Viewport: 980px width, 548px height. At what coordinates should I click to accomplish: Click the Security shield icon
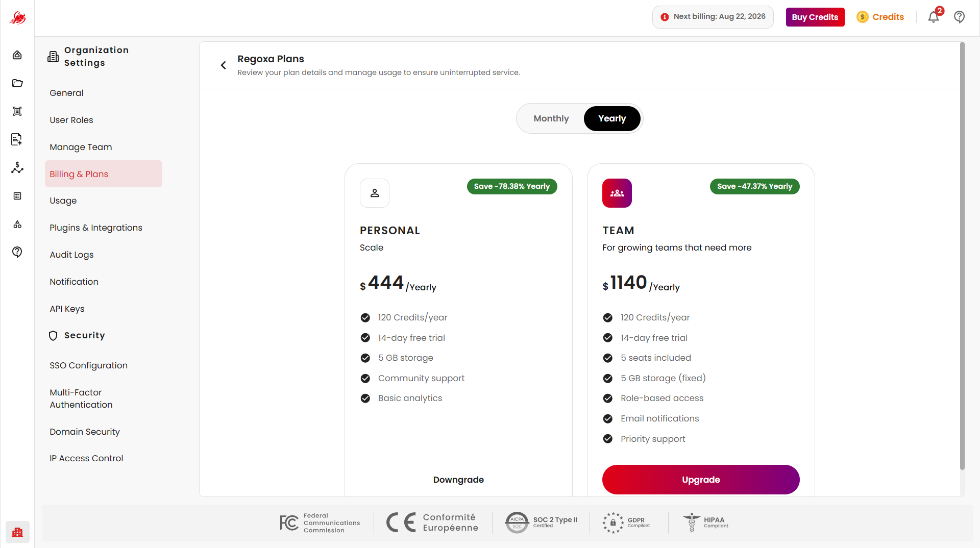53,335
